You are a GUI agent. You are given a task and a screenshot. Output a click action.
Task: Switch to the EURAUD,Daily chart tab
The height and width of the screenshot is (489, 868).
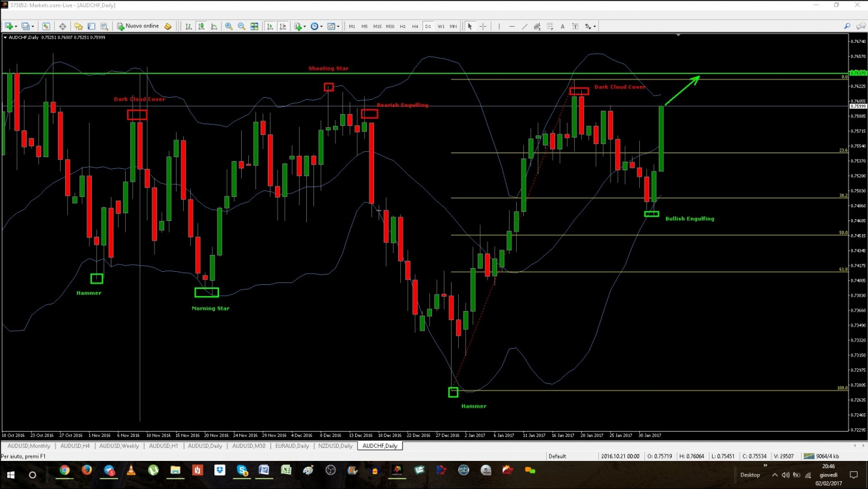291,446
